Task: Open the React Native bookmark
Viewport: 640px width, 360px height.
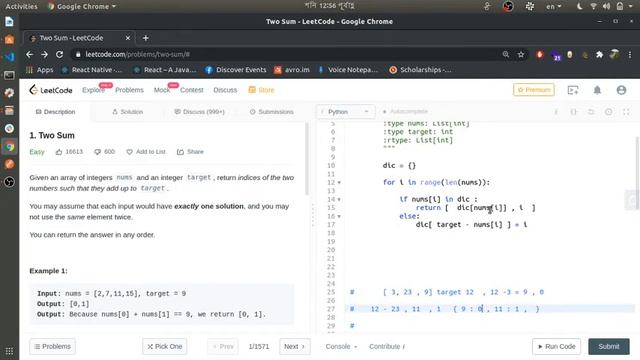Action: click(92, 70)
